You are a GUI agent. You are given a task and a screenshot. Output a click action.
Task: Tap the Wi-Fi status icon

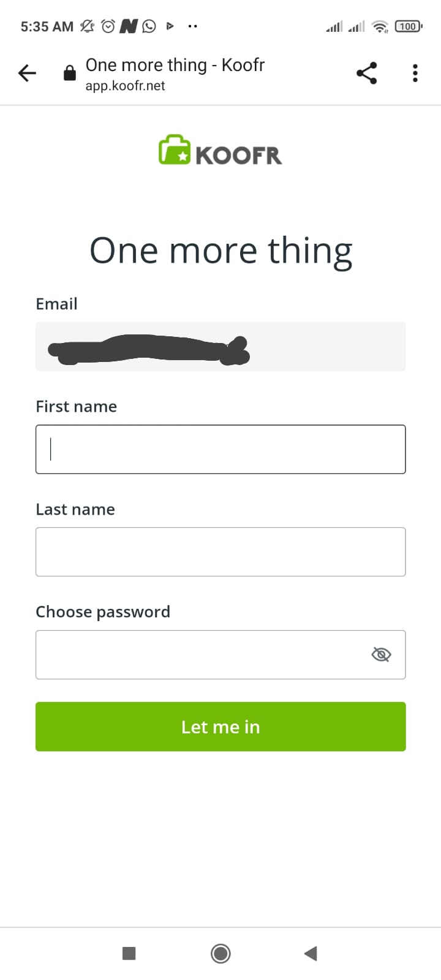click(380, 26)
